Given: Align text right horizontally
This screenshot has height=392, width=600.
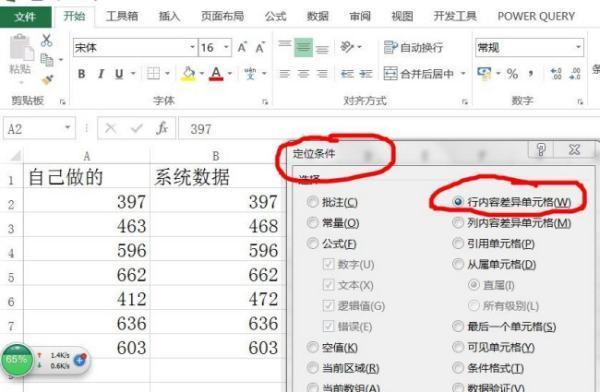Looking at the screenshot, I should tap(323, 74).
